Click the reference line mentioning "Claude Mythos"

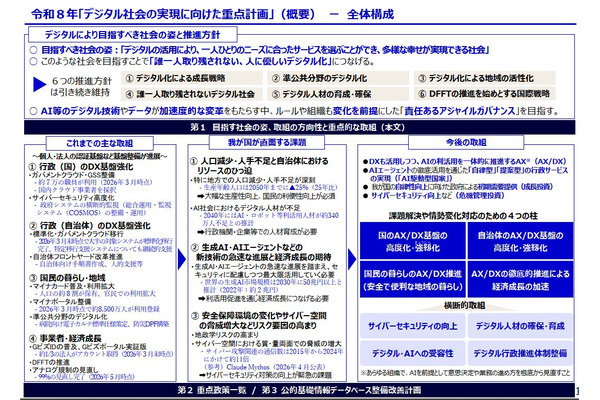264,367
